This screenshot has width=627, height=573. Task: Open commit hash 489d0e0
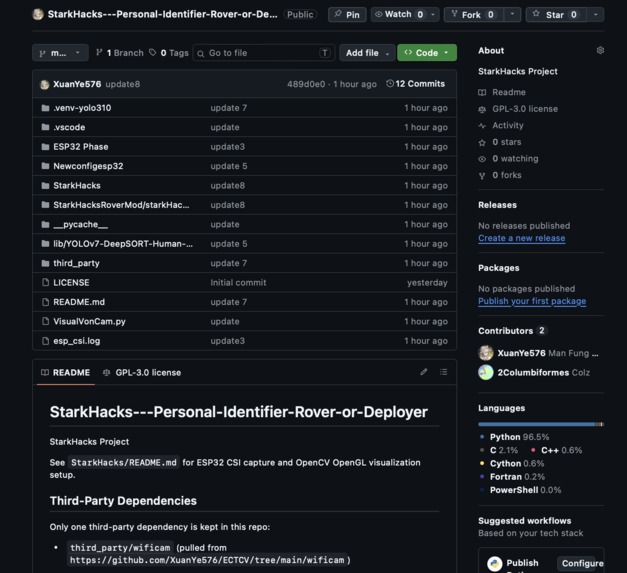pos(306,84)
